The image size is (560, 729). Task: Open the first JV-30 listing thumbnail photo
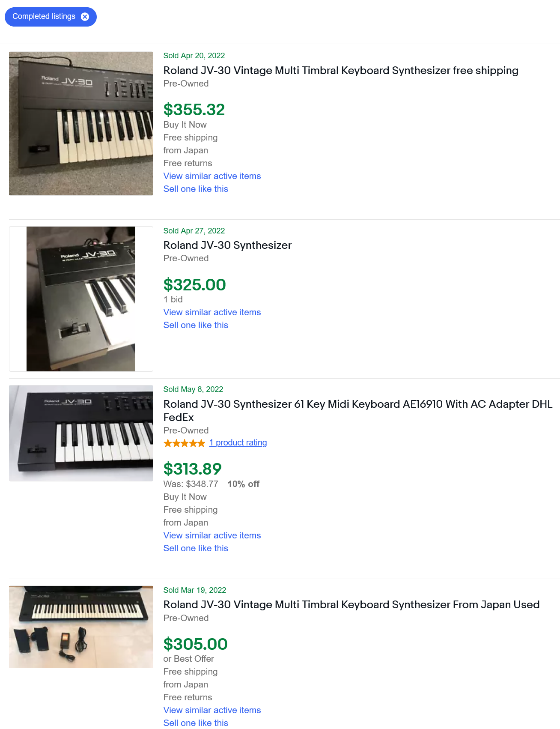(81, 122)
